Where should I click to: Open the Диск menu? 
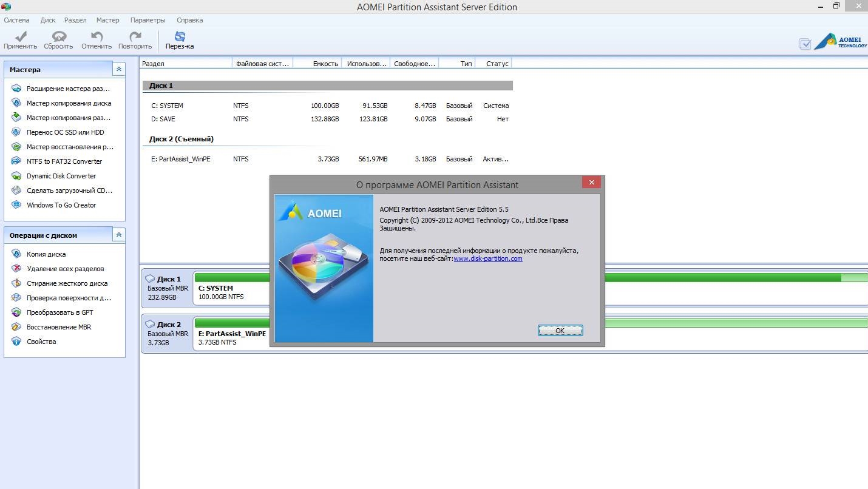coord(48,20)
